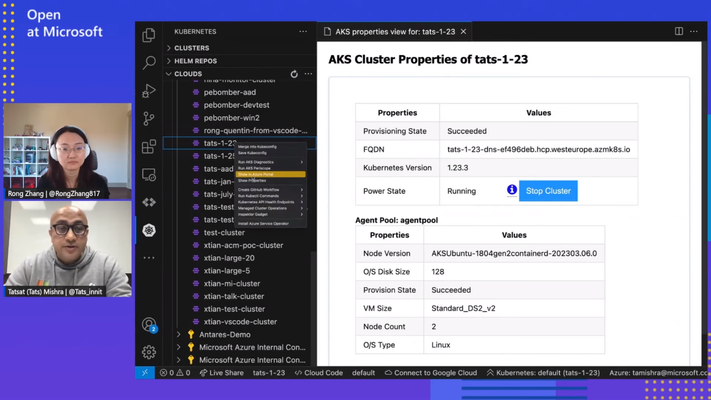
Task: Click the Power State info icon
Action: 511,190
